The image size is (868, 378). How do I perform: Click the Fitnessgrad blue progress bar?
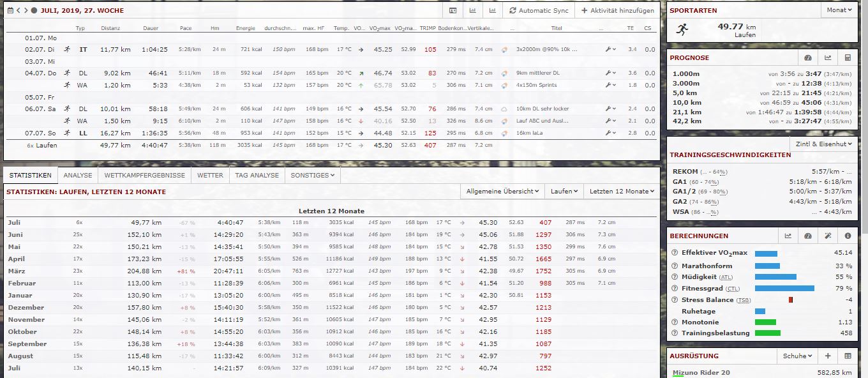click(x=784, y=288)
